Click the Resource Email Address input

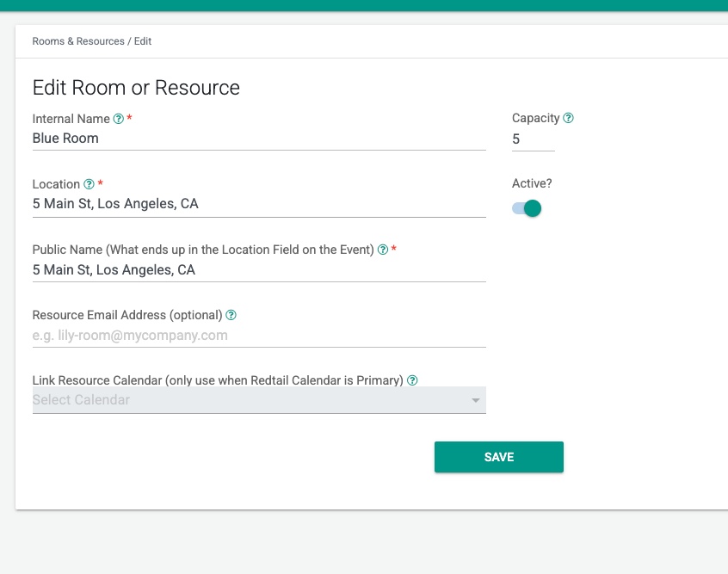tap(258, 336)
